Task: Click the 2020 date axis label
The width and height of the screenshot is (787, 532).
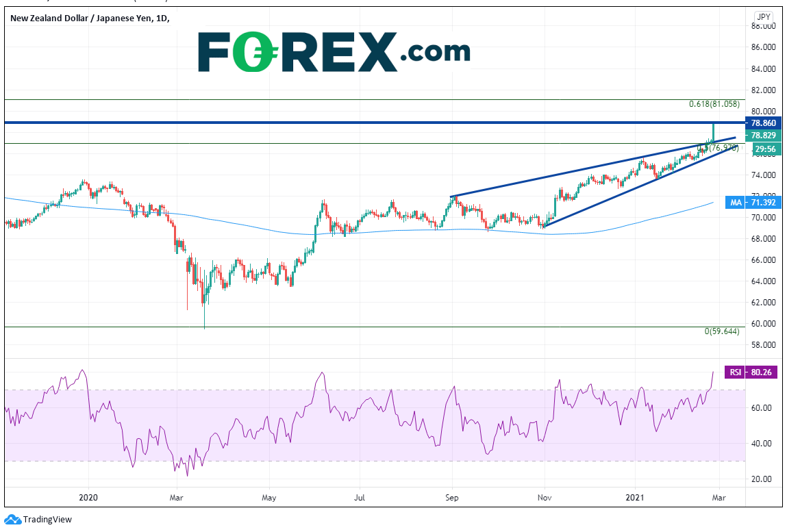Action: pos(88,498)
